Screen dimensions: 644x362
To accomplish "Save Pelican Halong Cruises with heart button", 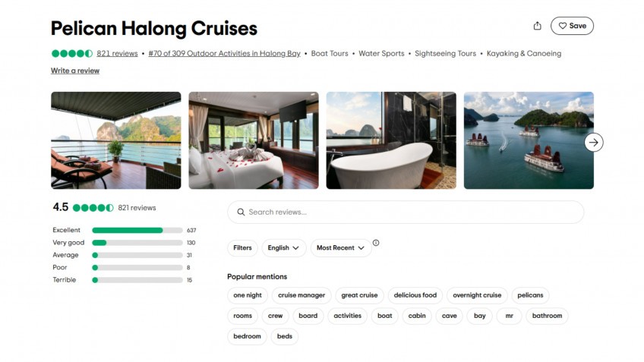I will (x=572, y=26).
